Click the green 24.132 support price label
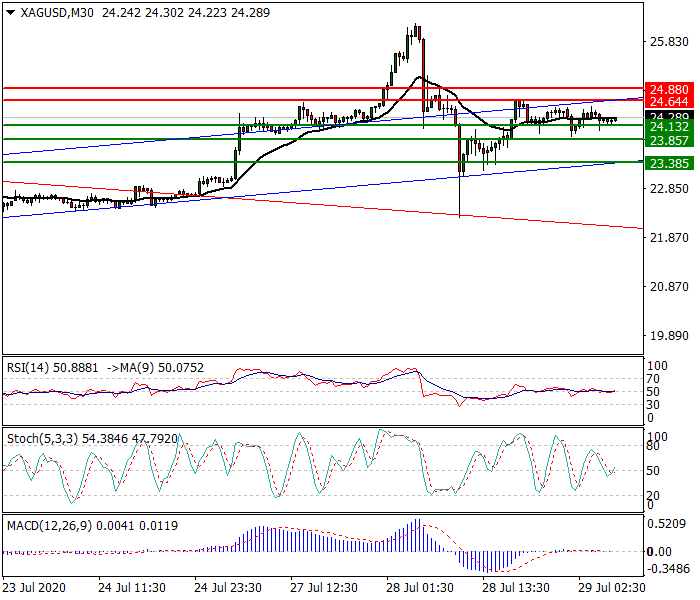Viewport: 700px width, 600px height. pyautogui.click(x=669, y=127)
